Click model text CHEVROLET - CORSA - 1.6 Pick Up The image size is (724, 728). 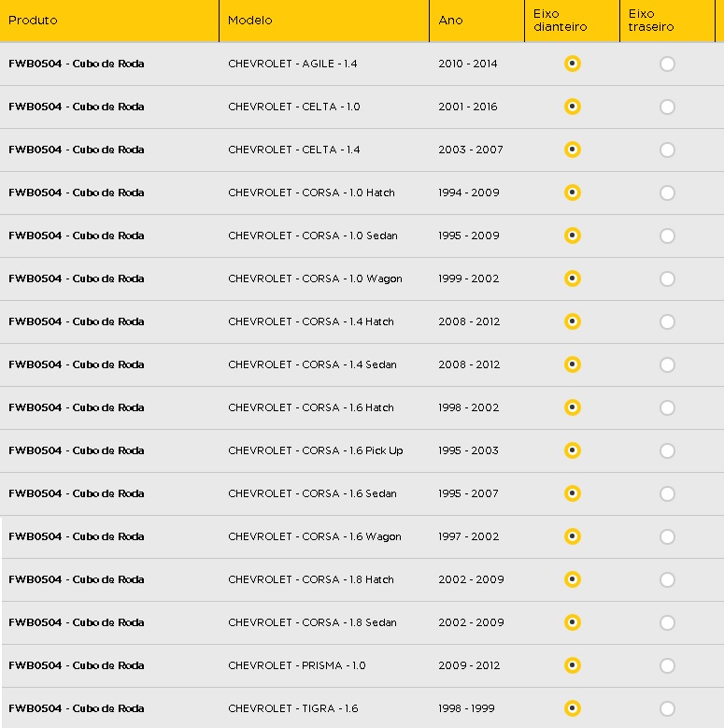(x=316, y=450)
